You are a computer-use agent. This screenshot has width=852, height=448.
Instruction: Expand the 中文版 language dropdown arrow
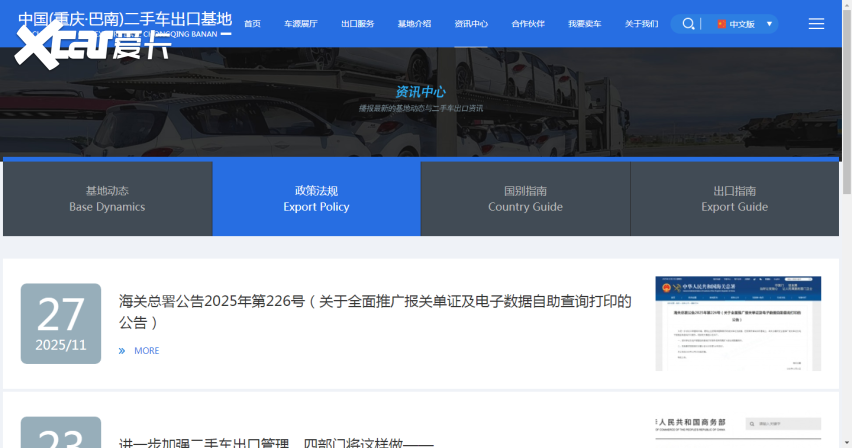[x=769, y=24]
